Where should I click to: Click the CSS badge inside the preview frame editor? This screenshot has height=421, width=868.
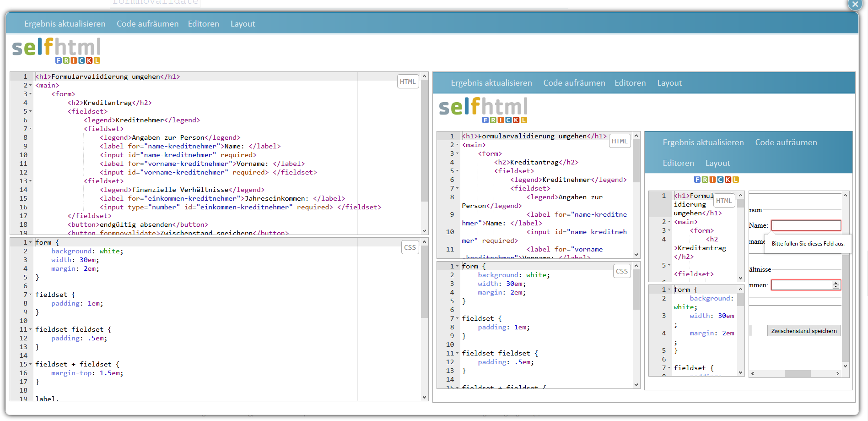(x=621, y=271)
